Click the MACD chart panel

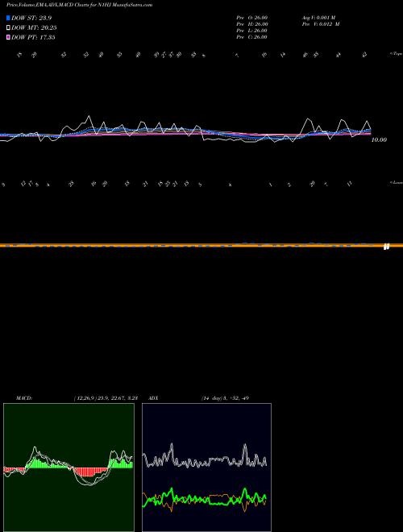tap(69, 468)
